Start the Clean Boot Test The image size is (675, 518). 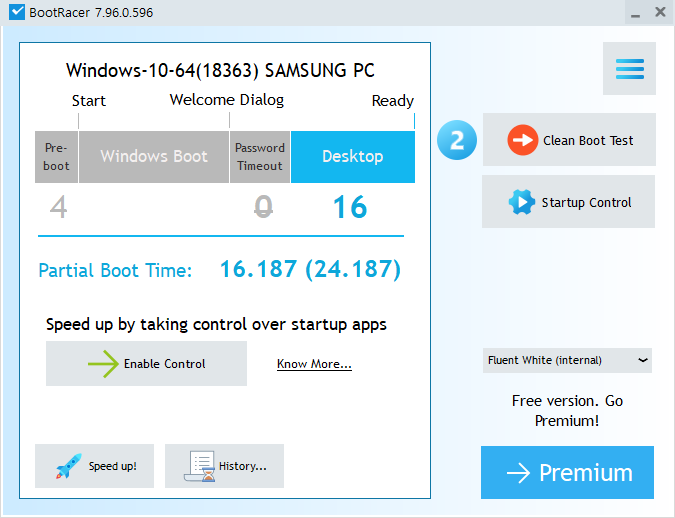point(569,140)
